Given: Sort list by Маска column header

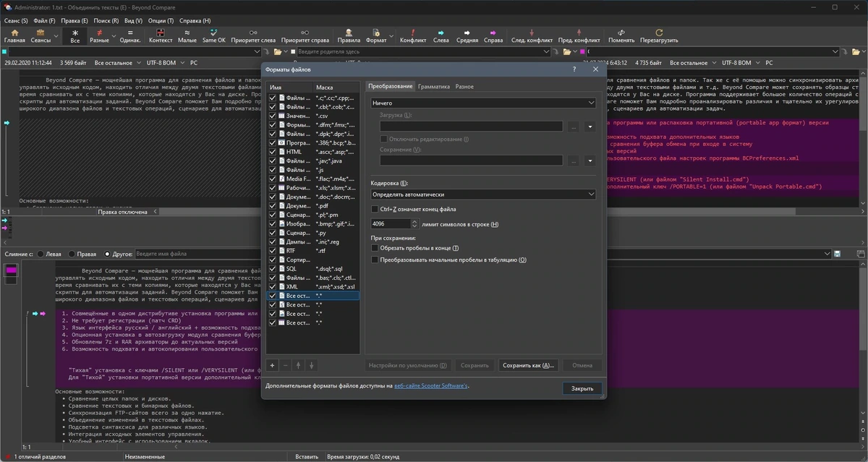Looking at the screenshot, I should coord(336,87).
